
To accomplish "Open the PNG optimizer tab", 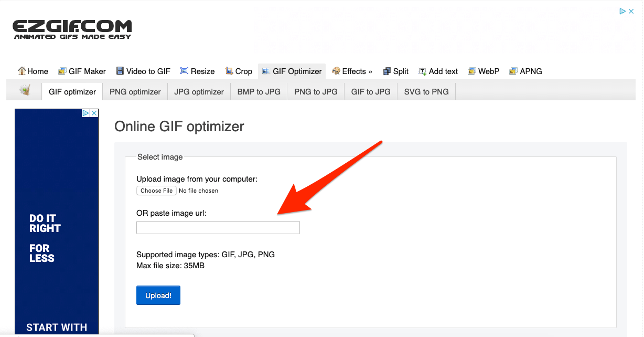I will pos(135,92).
